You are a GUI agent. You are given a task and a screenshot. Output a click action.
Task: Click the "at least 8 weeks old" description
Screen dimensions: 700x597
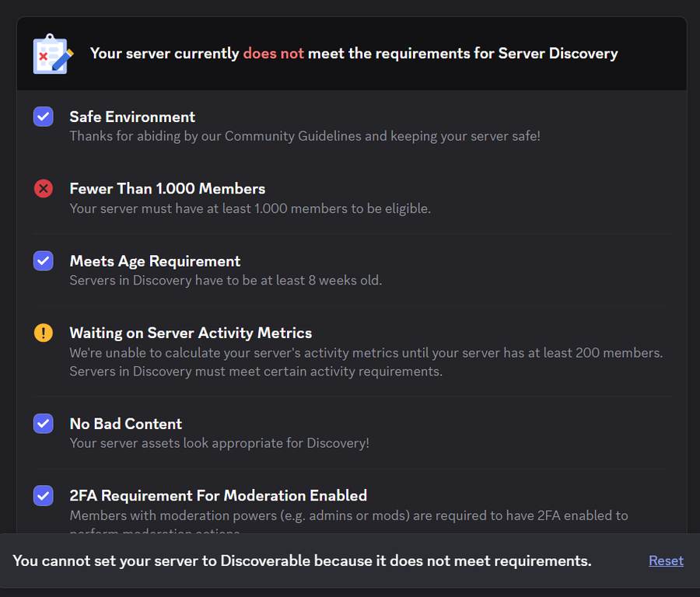click(x=226, y=280)
